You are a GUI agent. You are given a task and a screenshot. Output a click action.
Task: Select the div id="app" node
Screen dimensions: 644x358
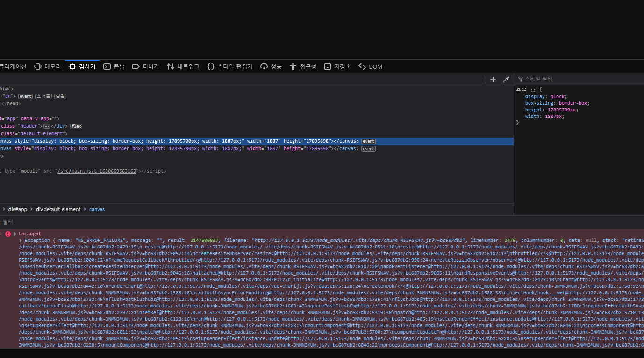[30, 119]
